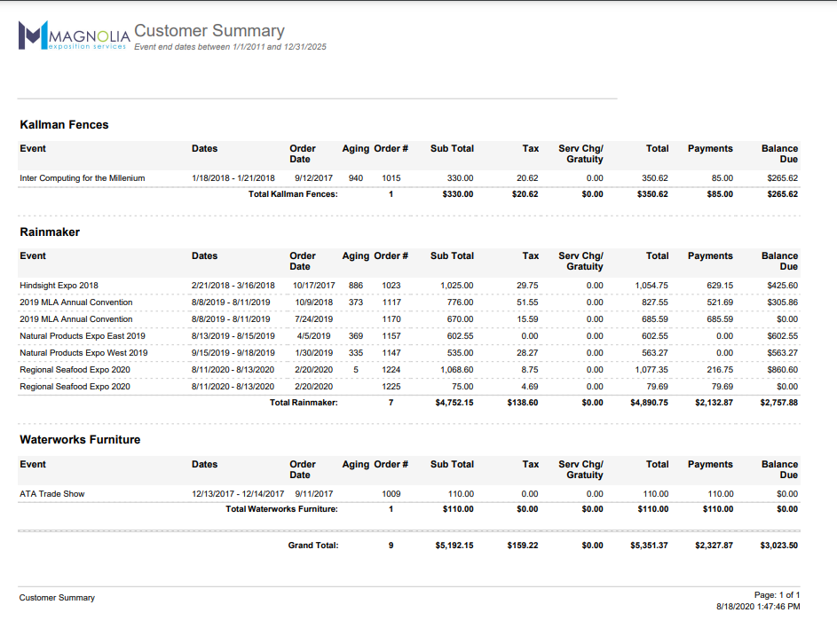Click the Waterworks Furniture customer heading

click(78, 439)
